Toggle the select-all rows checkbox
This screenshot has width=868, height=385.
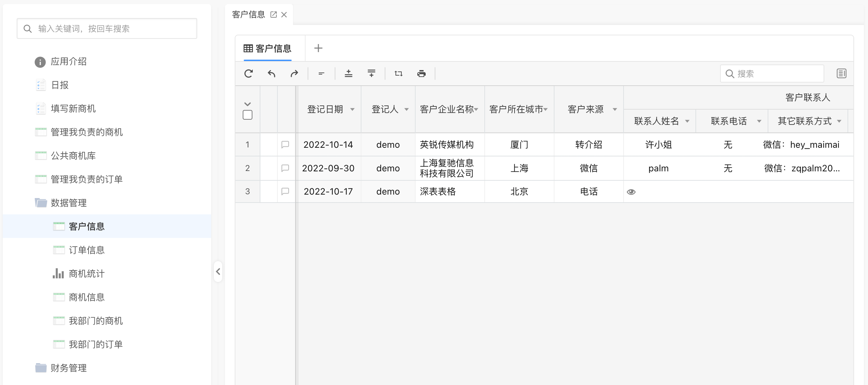point(248,115)
